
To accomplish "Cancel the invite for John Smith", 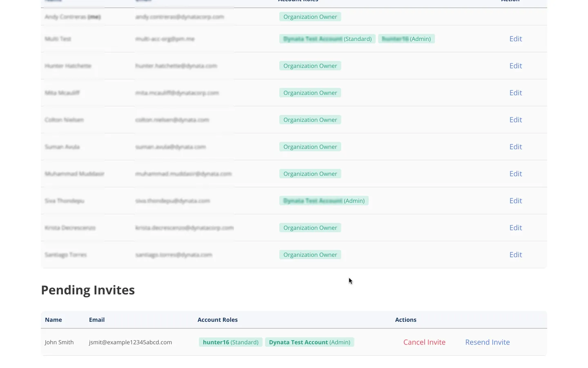I will [x=424, y=342].
